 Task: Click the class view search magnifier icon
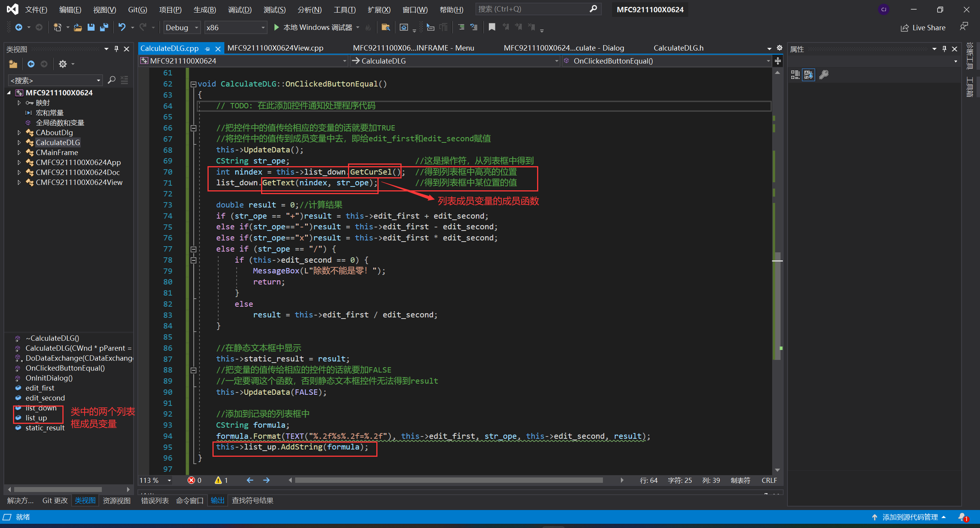(x=111, y=80)
